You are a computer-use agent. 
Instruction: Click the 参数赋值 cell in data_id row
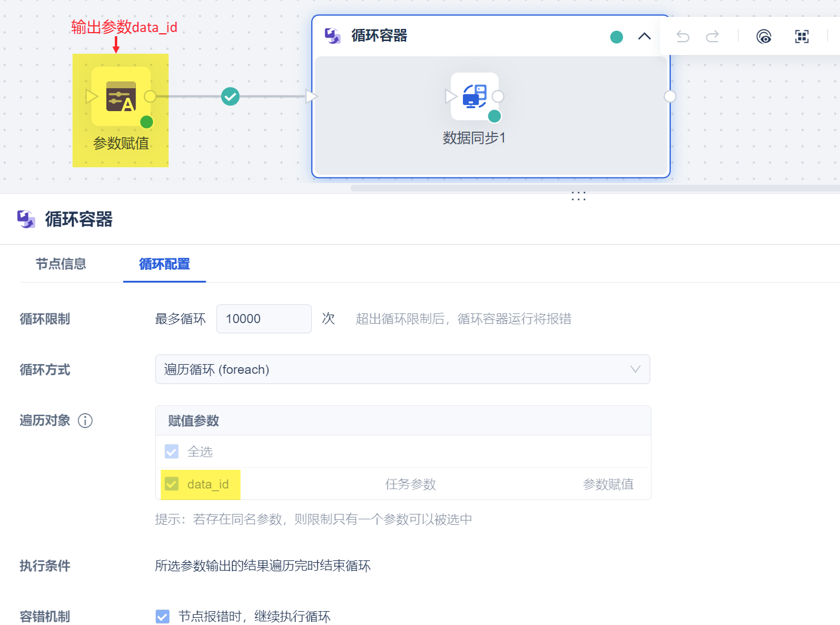[609, 484]
